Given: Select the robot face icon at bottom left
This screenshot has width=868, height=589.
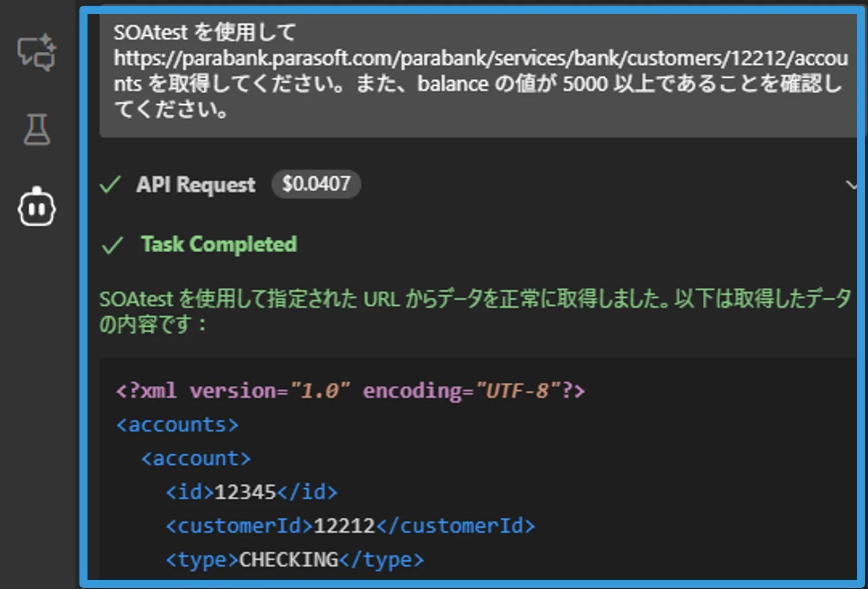Looking at the screenshot, I should (x=36, y=207).
